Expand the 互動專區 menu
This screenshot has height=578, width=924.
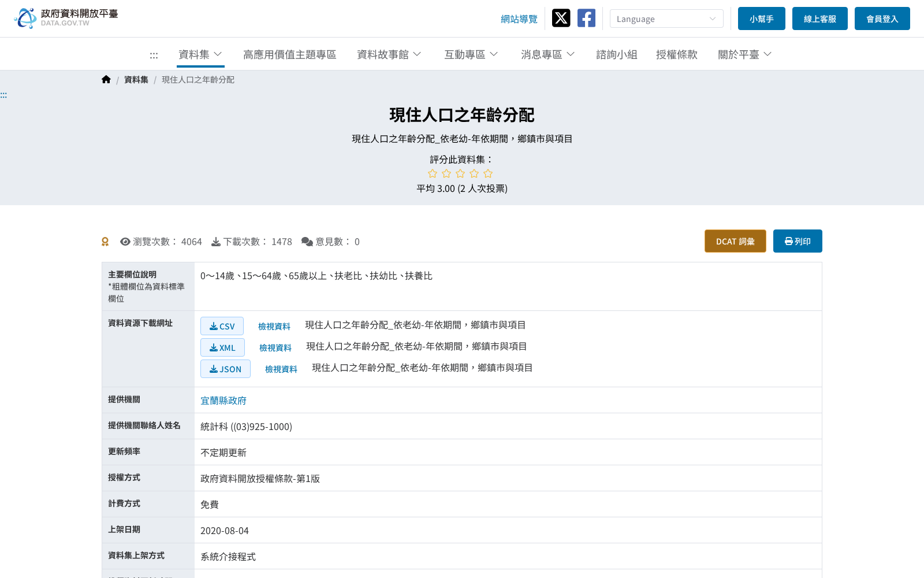click(471, 54)
